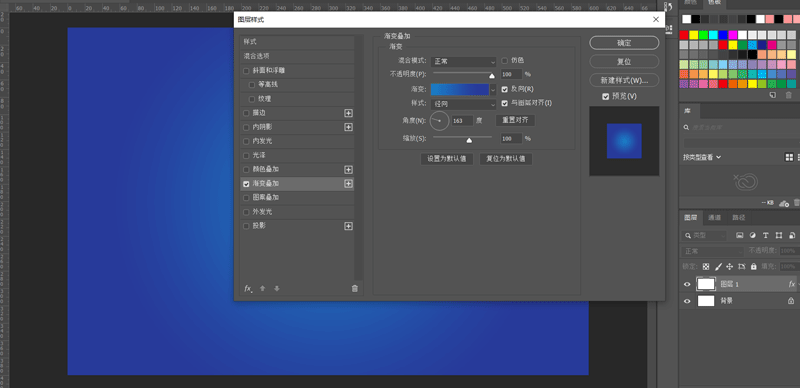Open layer filter 类型 dropdown
This screenshot has width=800, height=388.
[705, 236]
